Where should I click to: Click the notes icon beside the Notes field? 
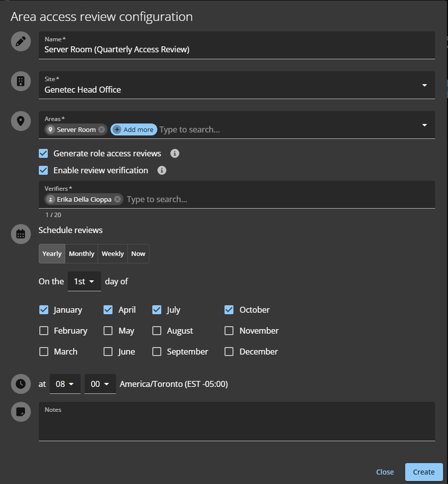click(x=20, y=412)
